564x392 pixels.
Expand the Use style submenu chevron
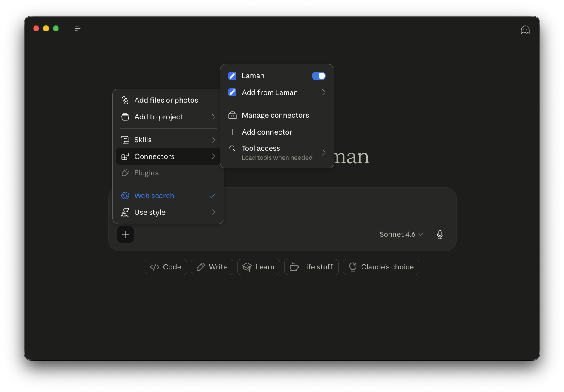pos(213,212)
